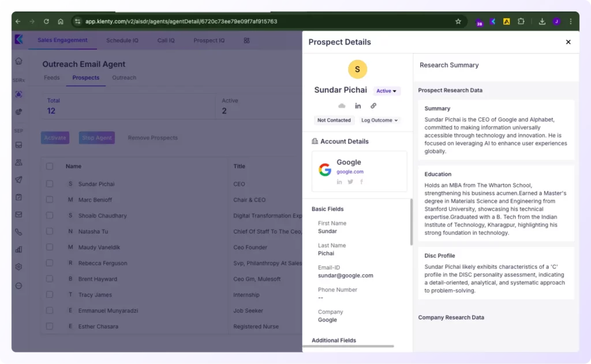Open the Natasha Tu prospect name
The width and height of the screenshot is (591, 364).
pyautogui.click(x=93, y=231)
